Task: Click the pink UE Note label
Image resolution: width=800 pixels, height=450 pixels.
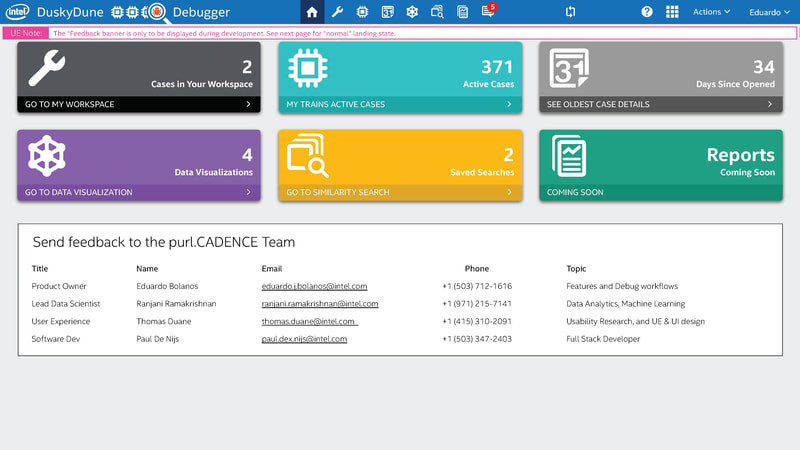Action: 26,33
